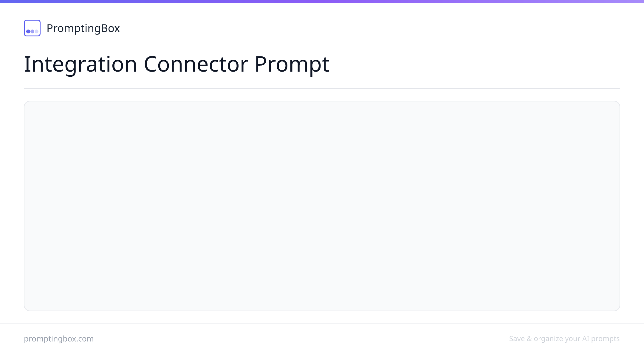Click the PromptingBox logo icon

pos(32,28)
